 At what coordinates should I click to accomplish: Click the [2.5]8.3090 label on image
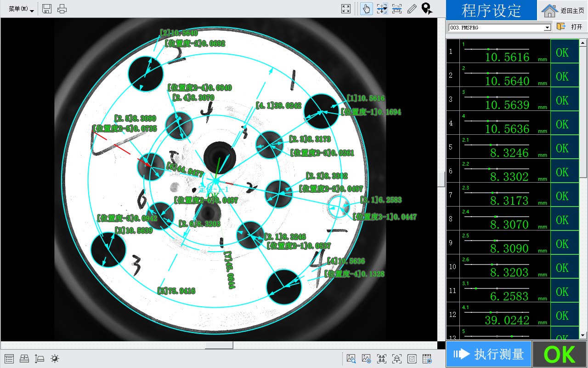pos(135,119)
